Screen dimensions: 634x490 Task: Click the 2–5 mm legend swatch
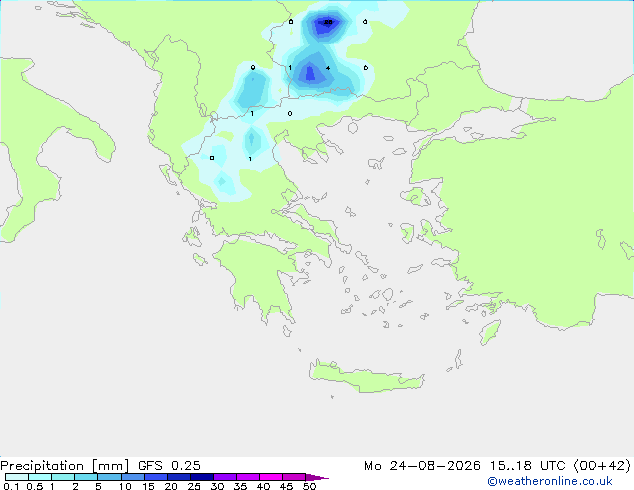point(86,477)
